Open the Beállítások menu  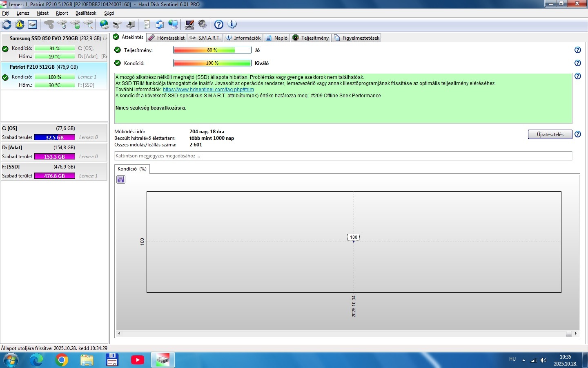[86, 13]
